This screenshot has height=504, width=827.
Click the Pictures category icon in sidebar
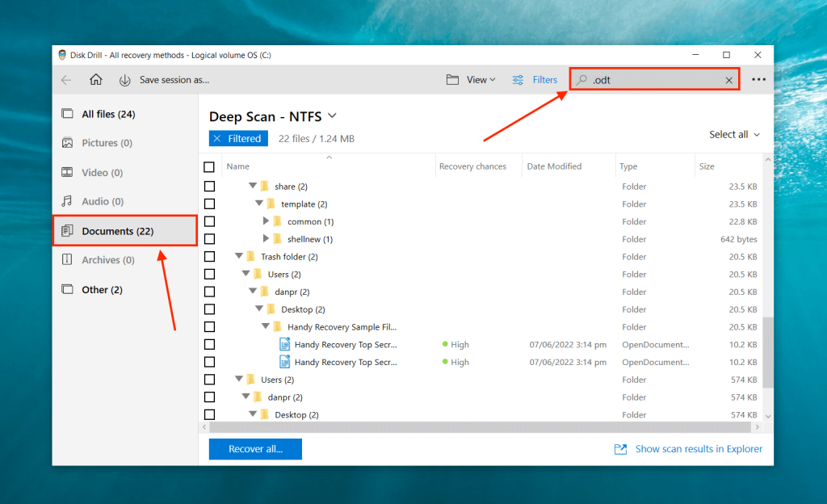pos(69,142)
